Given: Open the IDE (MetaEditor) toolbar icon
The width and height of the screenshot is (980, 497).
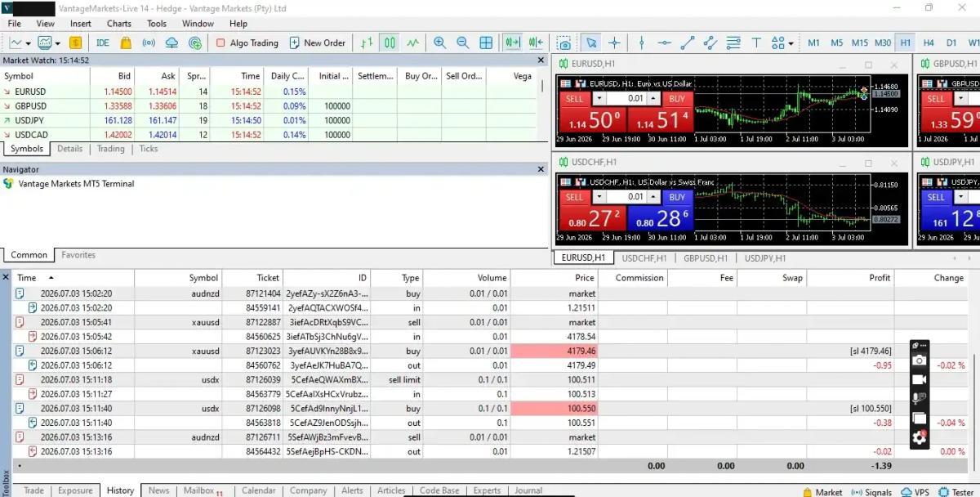Looking at the screenshot, I should [103, 43].
